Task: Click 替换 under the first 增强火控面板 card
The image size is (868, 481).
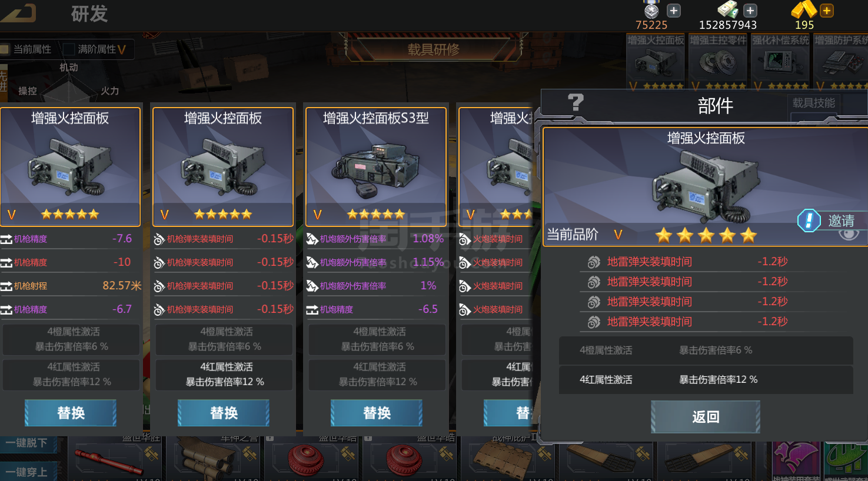Action: [71, 413]
